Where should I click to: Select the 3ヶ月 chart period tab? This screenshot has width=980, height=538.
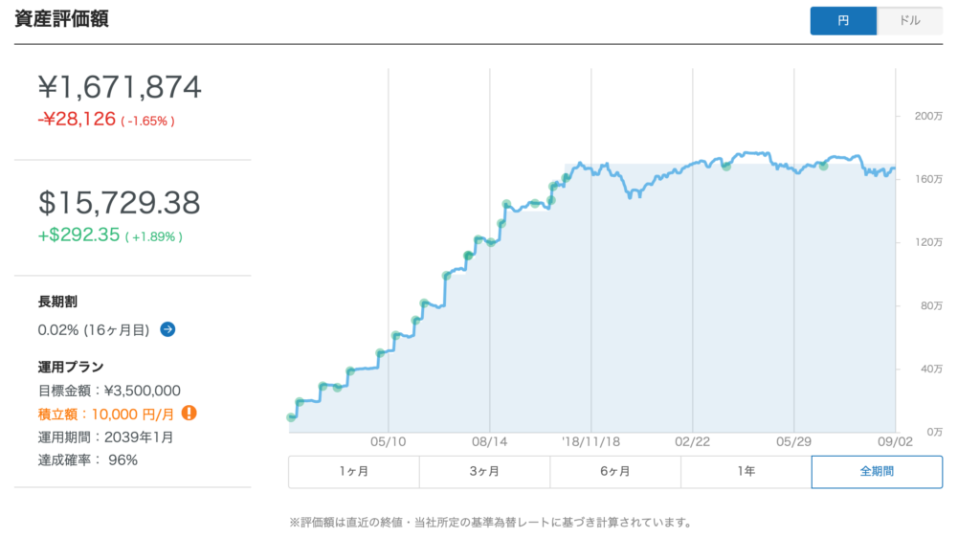(484, 472)
